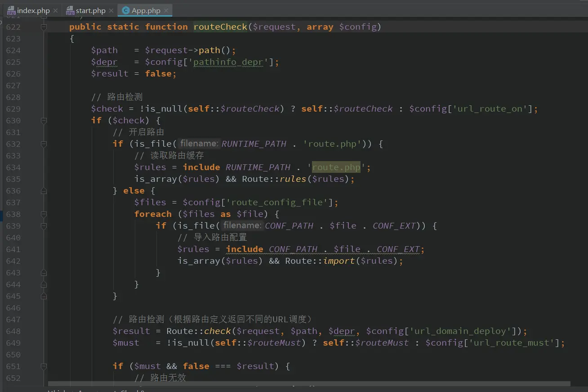Fold the foreach block at line 638

coord(44,214)
